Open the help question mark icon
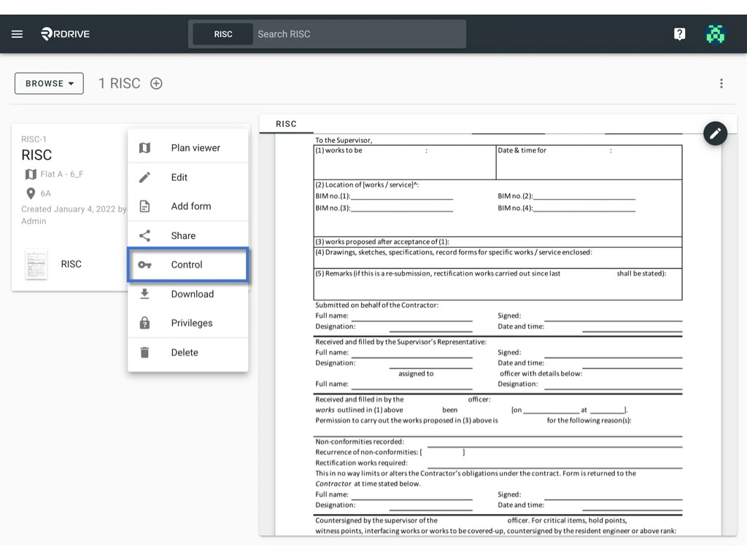Image resolution: width=747 pixels, height=560 pixels. [x=679, y=34]
